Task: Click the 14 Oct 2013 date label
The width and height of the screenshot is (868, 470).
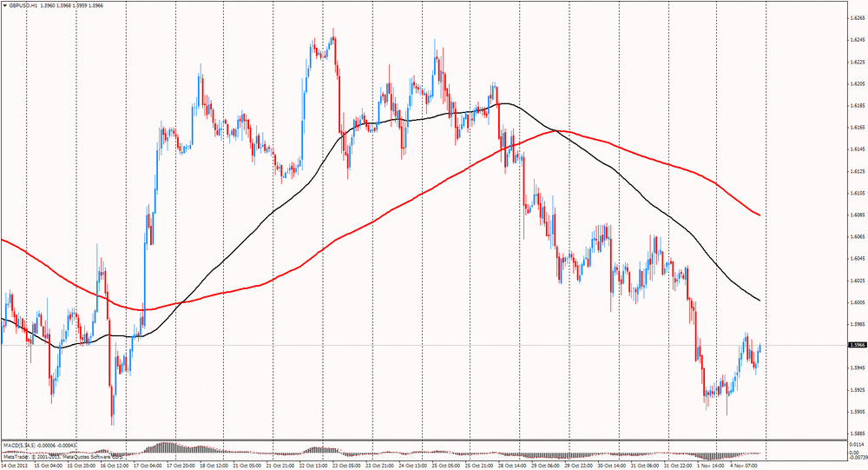Action: (x=13, y=467)
